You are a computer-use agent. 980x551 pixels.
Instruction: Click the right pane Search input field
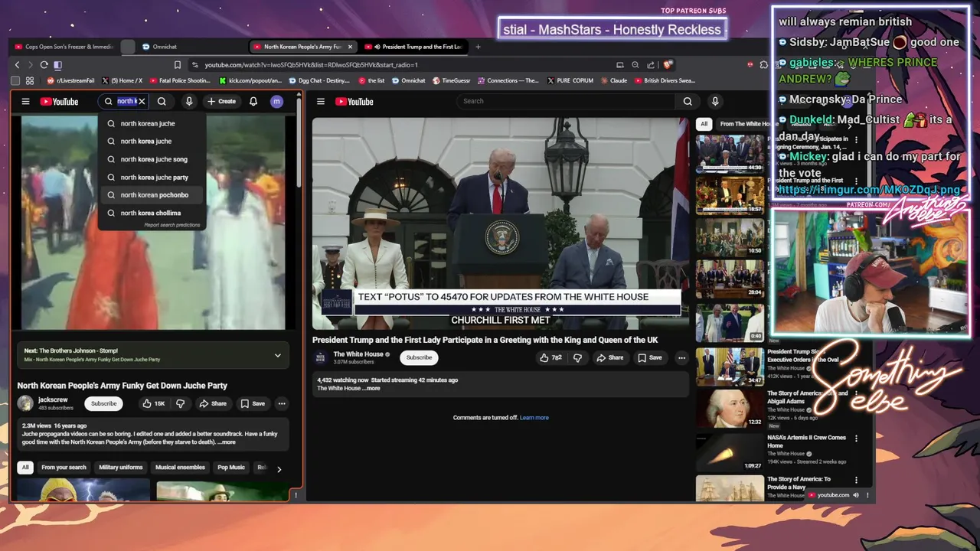(x=566, y=101)
